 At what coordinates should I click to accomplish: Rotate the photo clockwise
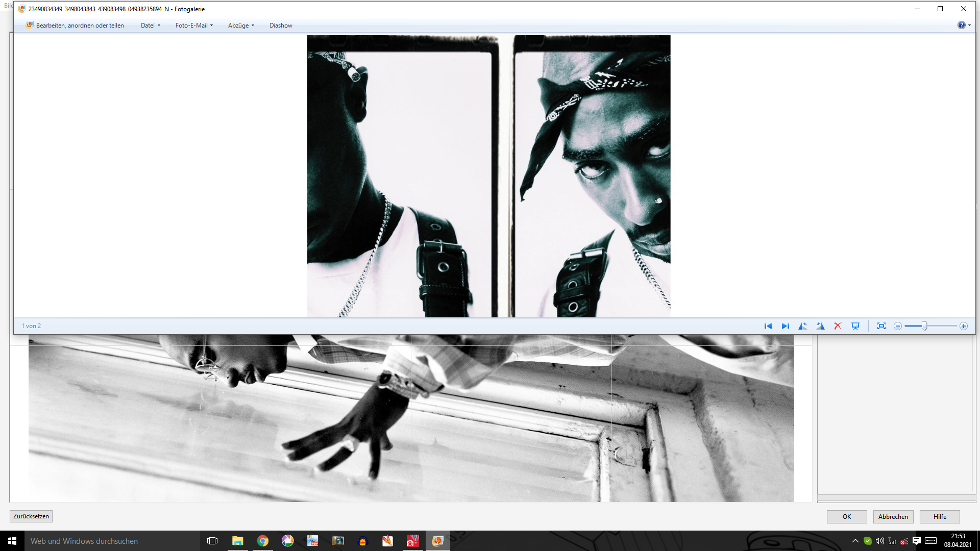[820, 326]
